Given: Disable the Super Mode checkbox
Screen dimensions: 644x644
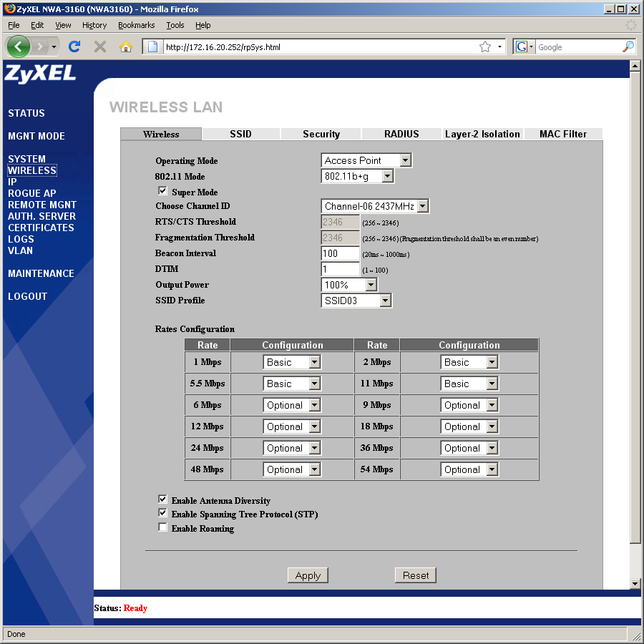Looking at the screenshot, I should [x=162, y=191].
